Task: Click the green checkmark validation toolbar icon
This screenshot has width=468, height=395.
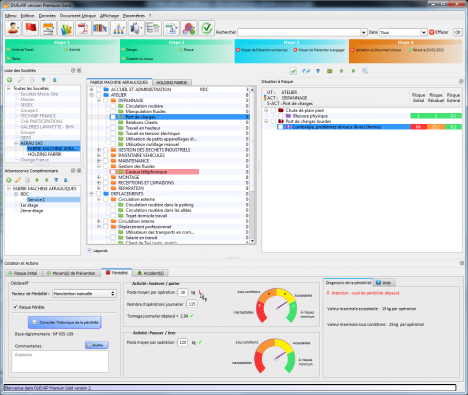Action: pyautogui.click(x=207, y=28)
